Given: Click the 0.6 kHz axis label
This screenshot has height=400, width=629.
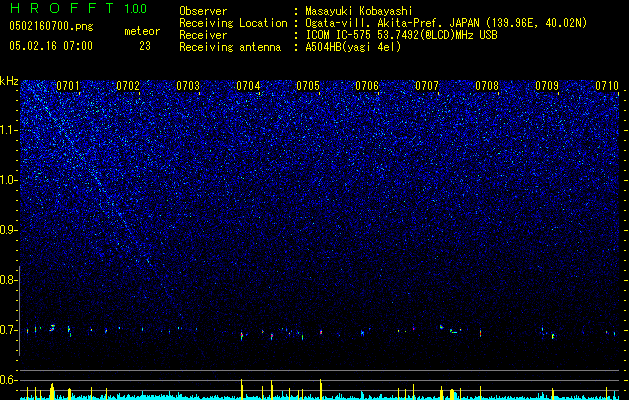Looking at the screenshot, I should (x=8, y=380).
